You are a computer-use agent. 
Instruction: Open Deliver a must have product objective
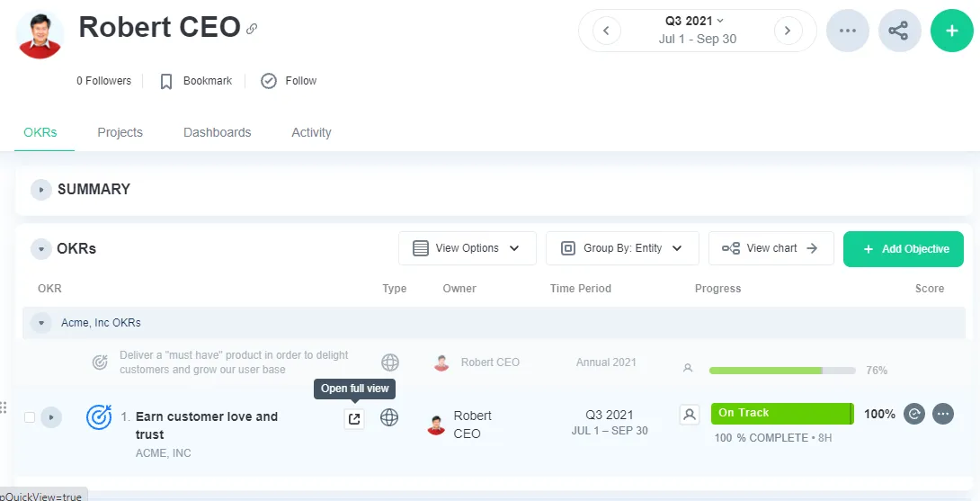(234, 362)
